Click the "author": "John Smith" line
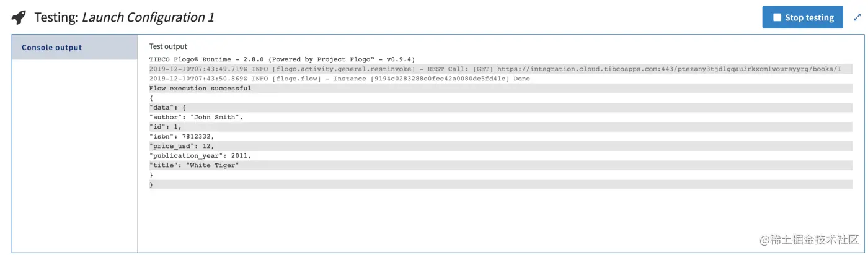This screenshot has height=255, width=868. 196,118
